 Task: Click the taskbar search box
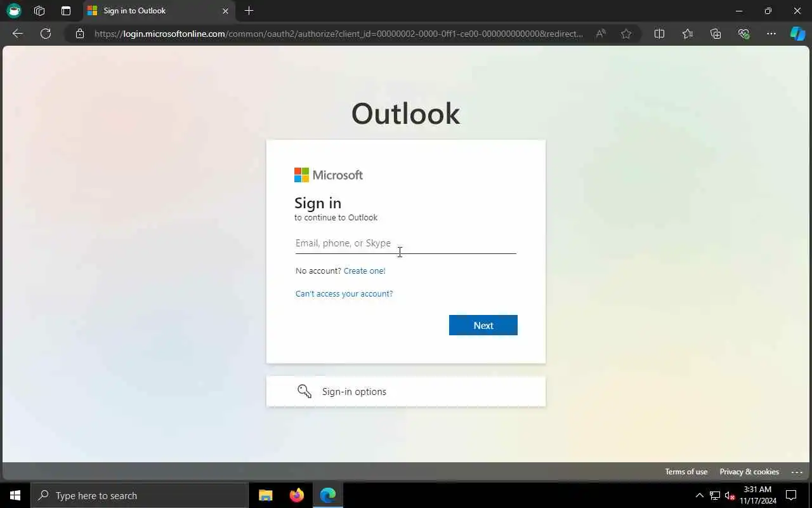click(140, 495)
